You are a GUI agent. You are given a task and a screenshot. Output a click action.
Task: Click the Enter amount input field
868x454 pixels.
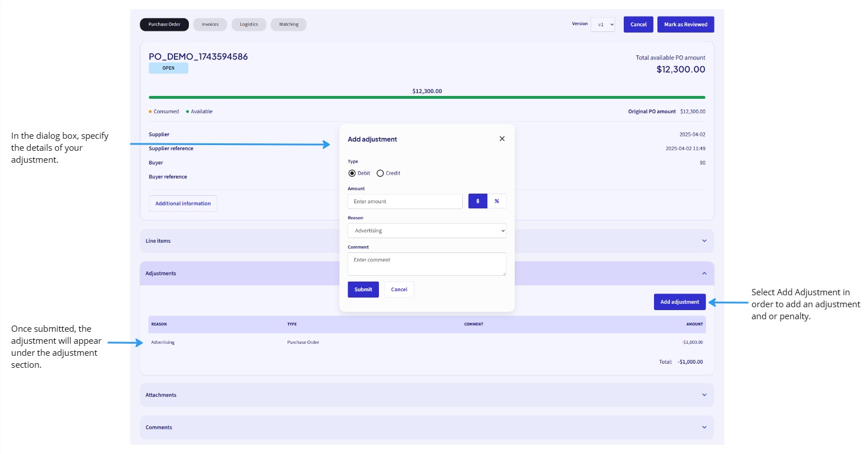[405, 201]
